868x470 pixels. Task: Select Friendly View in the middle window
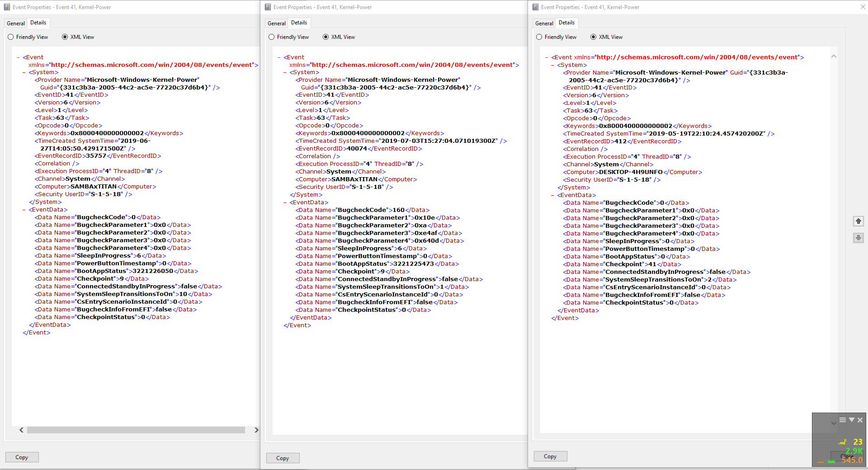click(288, 37)
